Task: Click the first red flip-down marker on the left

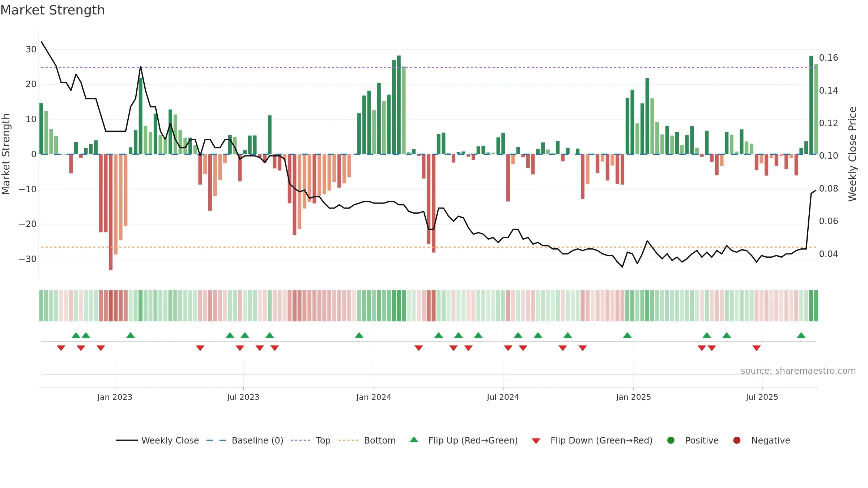Action: point(61,348)
